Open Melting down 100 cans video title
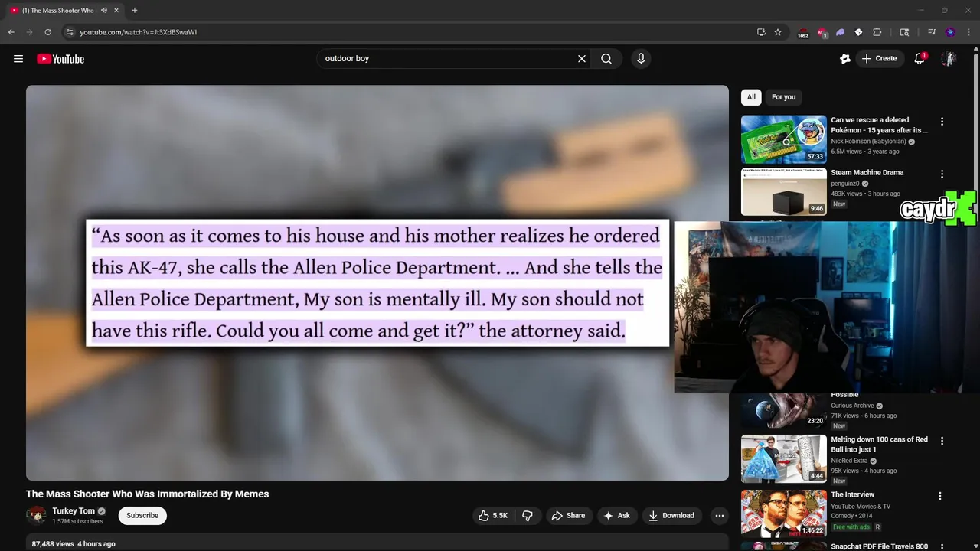The width and height of the screenshot is (980, 551). 879,445
